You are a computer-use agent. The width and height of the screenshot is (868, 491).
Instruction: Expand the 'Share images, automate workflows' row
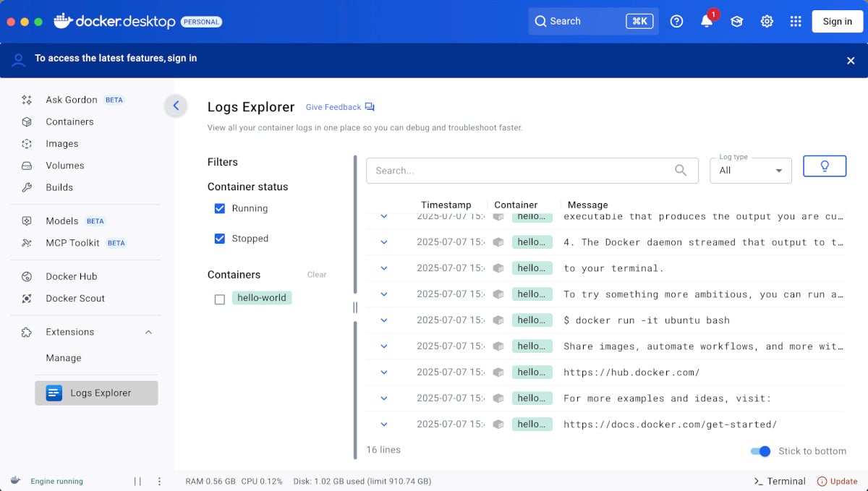coord(384,346)
